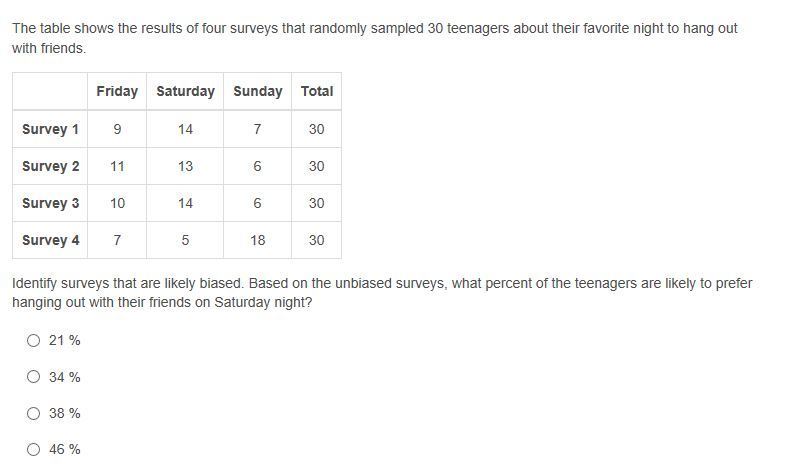This screenshot has height=467, width=792.
Task: Select the Sunday column header
Action: pos(257,91)
